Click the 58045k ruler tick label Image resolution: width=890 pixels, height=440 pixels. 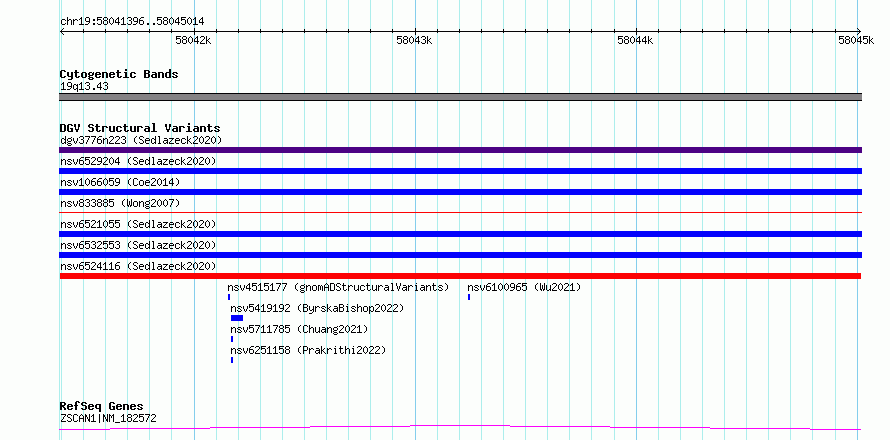pos(856,40)
